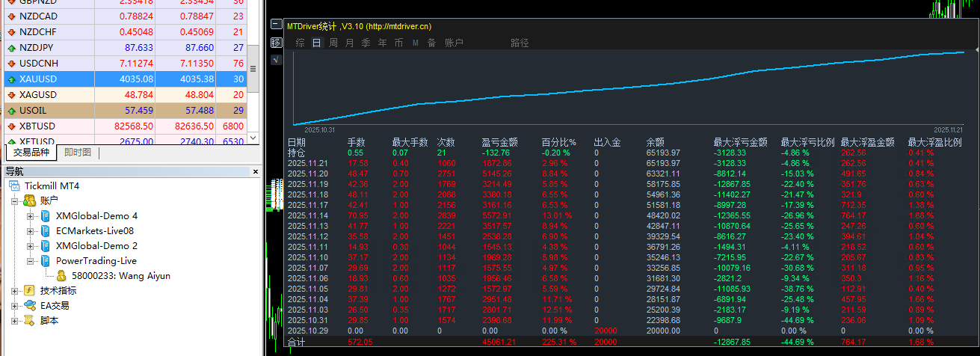The height and width of the screenshot is (356, 980).
Task: Click the up arrow icon beside USOIL
Action: pyautogui.click(x=12, y=110)
